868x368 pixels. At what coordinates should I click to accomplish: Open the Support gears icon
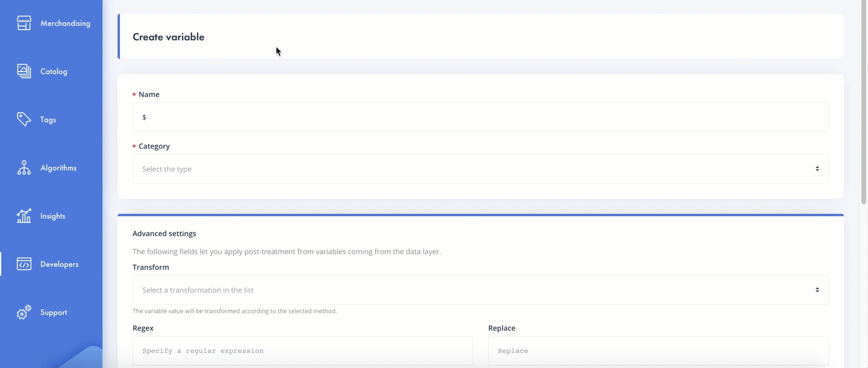tap(24, 312)
